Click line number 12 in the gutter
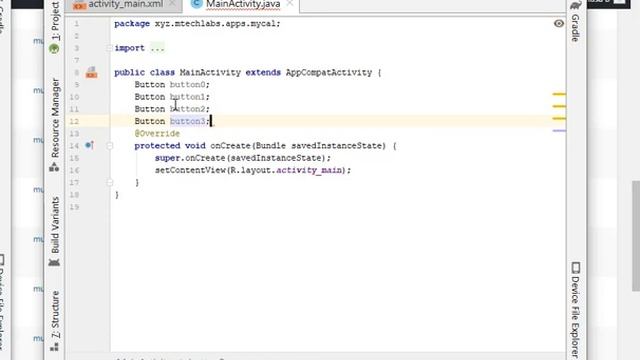The width and height of the screenshot is (640, 360). tap(74, 121)
